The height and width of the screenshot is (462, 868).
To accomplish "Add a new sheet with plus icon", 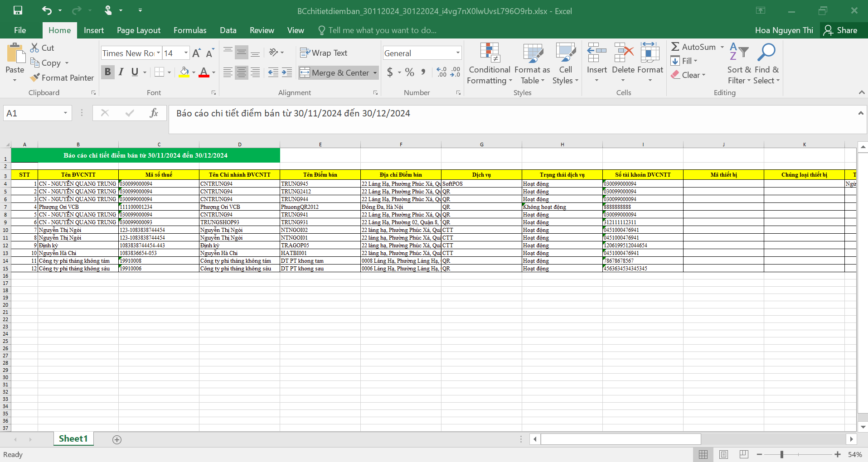I will 117,440.
